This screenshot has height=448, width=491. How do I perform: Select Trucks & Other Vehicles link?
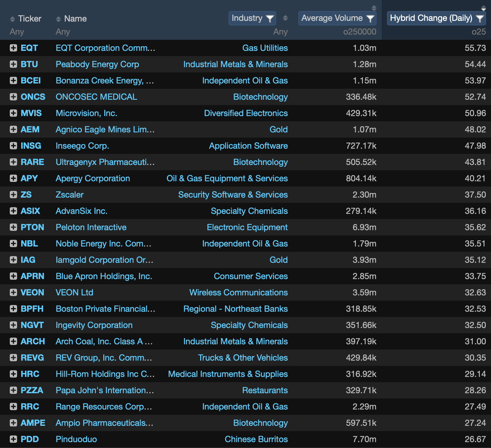coord(243,358)
